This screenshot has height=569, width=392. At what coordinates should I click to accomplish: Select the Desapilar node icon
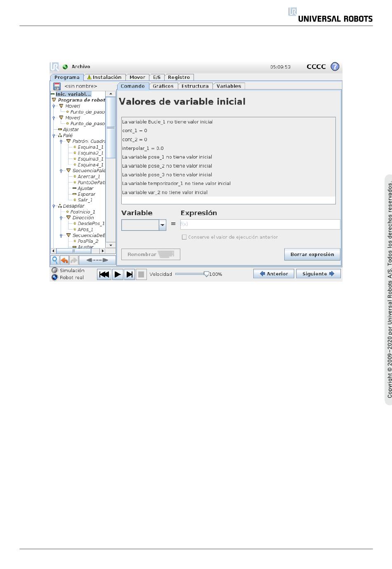coord(60,206)
